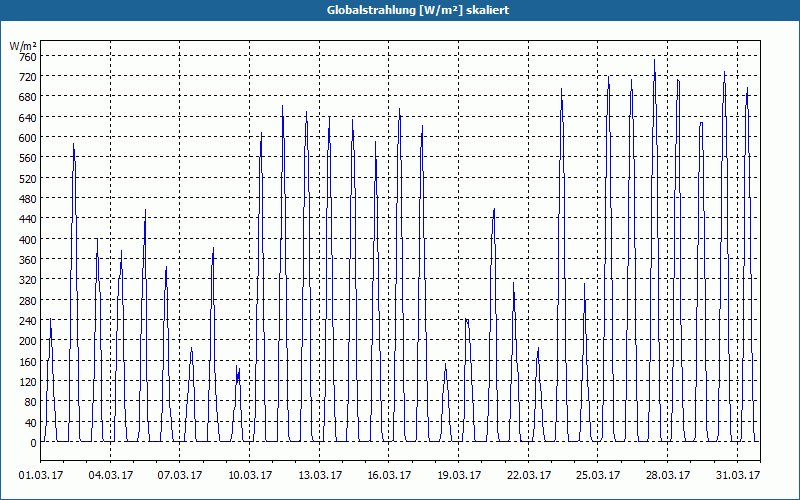Click the 04.03.17 date label
This screenshot has width=800, height=500.
[x=111, y=475]
